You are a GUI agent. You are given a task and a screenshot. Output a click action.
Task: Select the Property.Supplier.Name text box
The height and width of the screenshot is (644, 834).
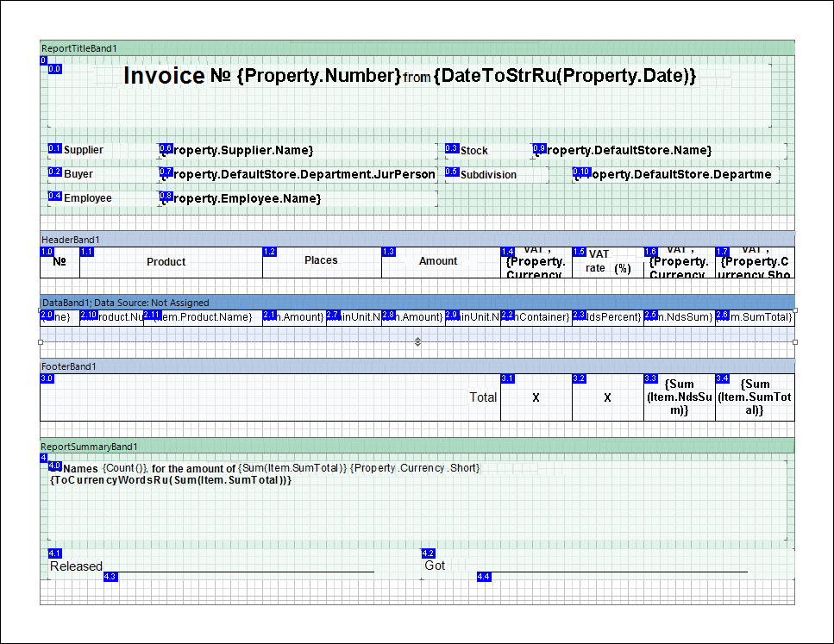click(298, 150)
